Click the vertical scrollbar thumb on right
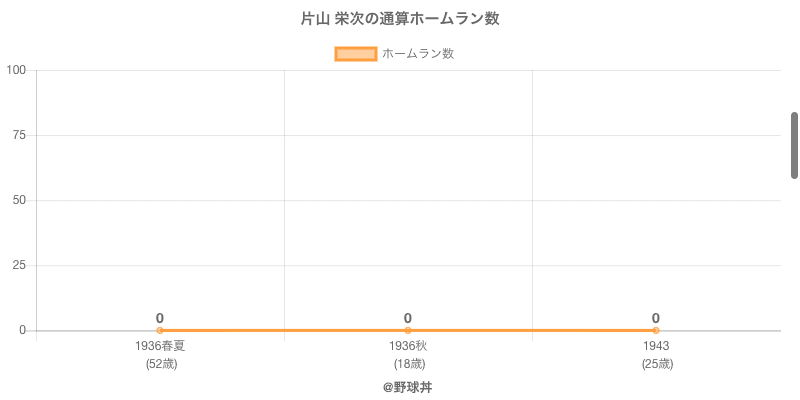Viewport: 800px width, 400px height. click(x=794, y=145)
